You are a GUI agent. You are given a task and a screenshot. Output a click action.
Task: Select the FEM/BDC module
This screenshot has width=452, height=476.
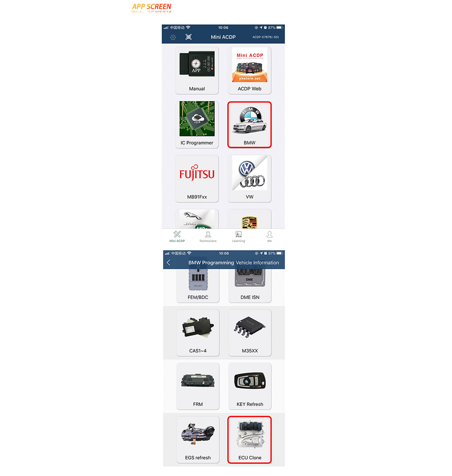click(x=198, y=286)
